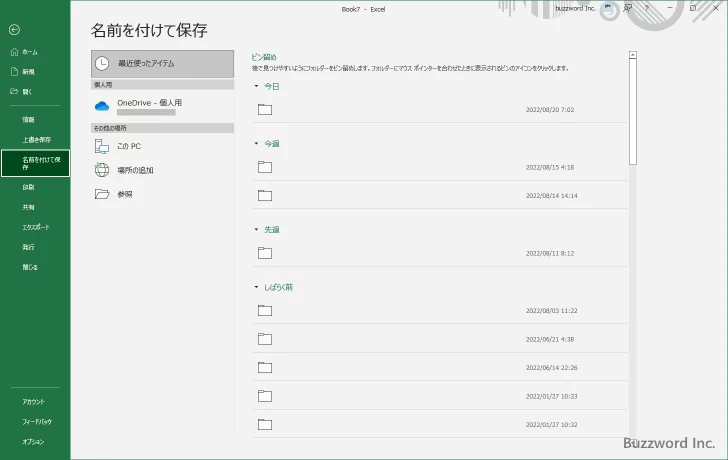This screenshot has height=460, width=728.
Task: Click the folder icon dated 2022/01/27 10:33
Action: pyautogui.click(x=265, y=396)
